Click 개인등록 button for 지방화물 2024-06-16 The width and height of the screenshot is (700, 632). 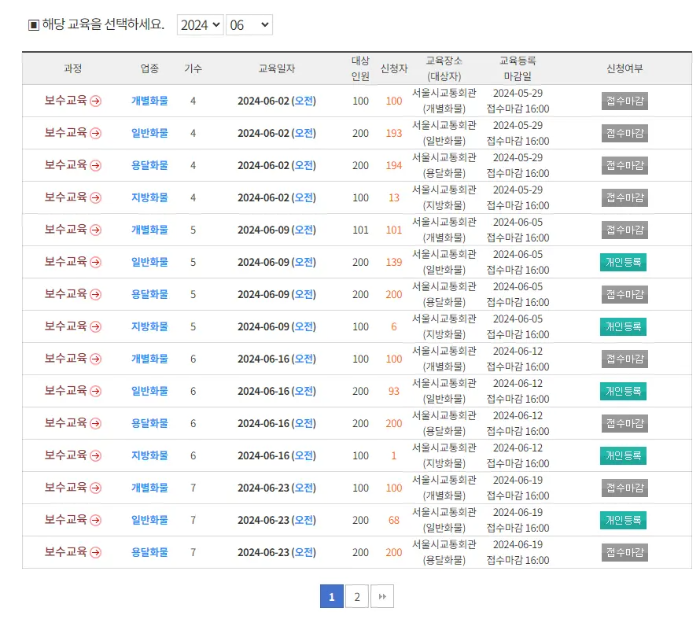point(623,456)
